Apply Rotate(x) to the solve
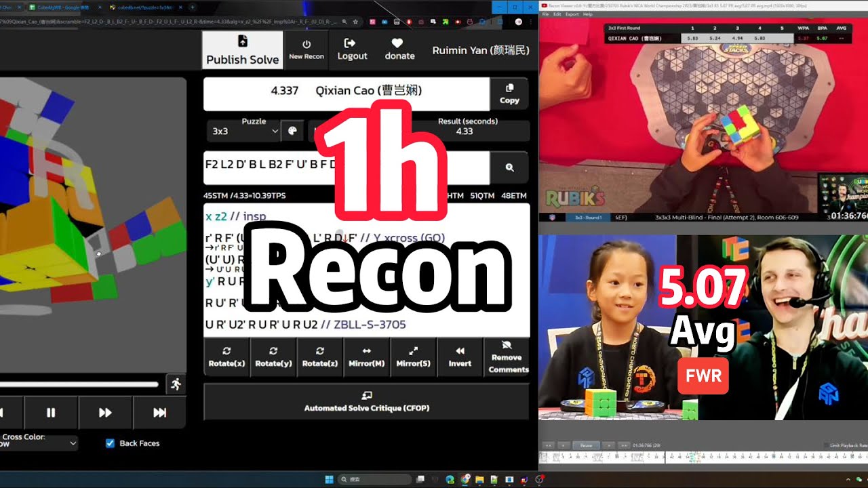Image resolution: width=868 pixels, height=488 pixels. [226, 356]
